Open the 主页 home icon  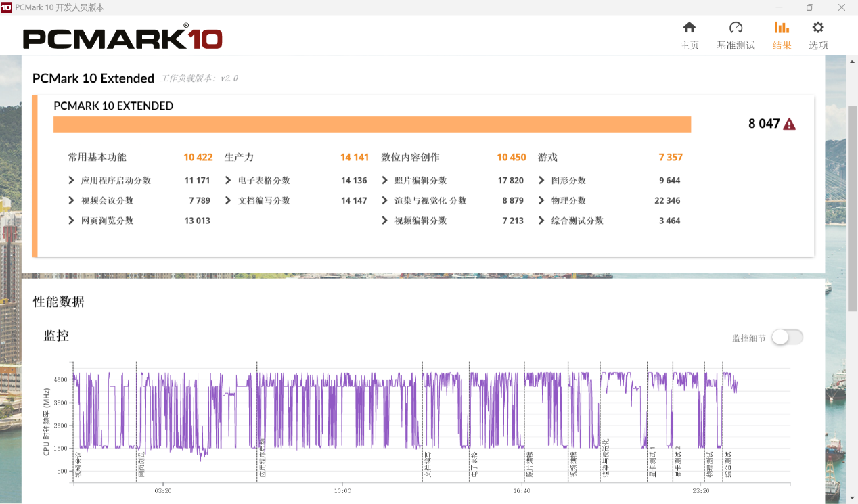coord(689,28)
